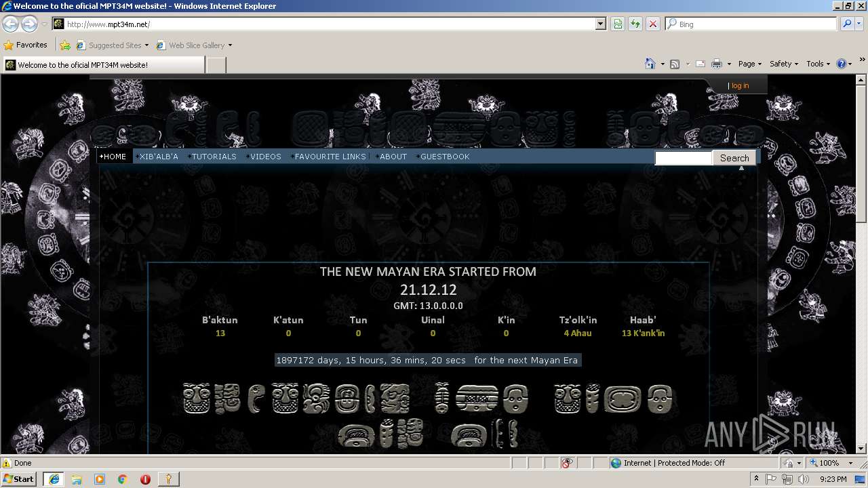Click the scrollbar down arrow
The height and width of the screenshot is (488, 868).
pyautogui.click(x=861, y=449)
